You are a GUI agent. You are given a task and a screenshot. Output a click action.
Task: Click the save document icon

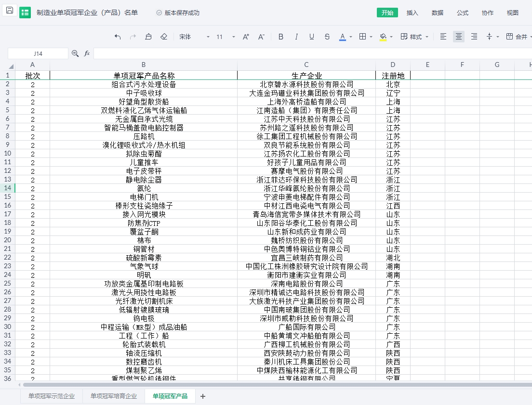coord(10,11)
